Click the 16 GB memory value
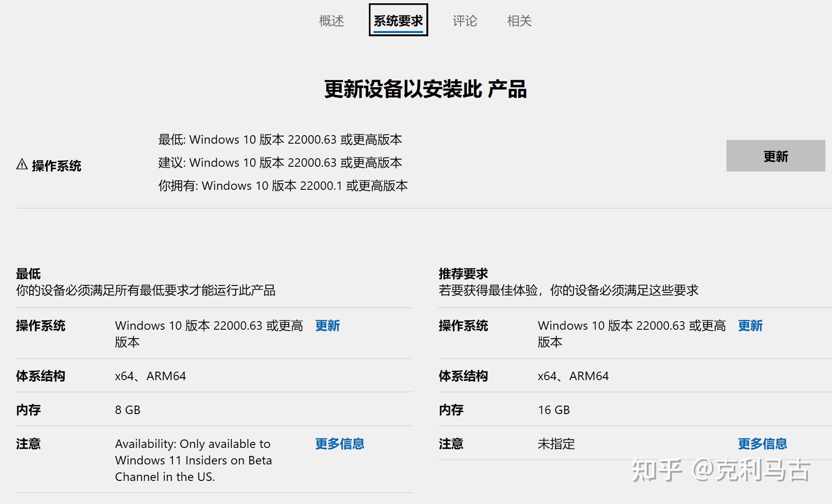 coord(554,410)
